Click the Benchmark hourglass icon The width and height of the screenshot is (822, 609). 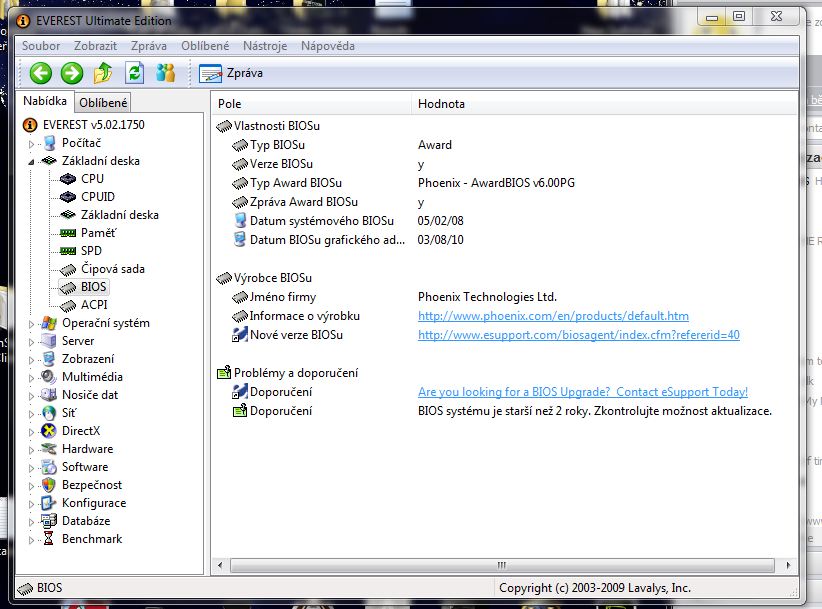[49, 539]
